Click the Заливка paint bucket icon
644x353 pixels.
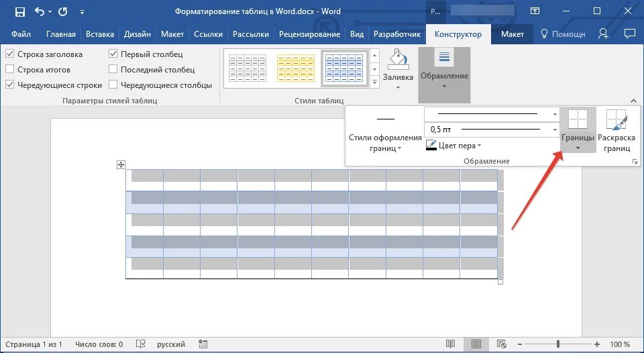[x=398, y=60]
